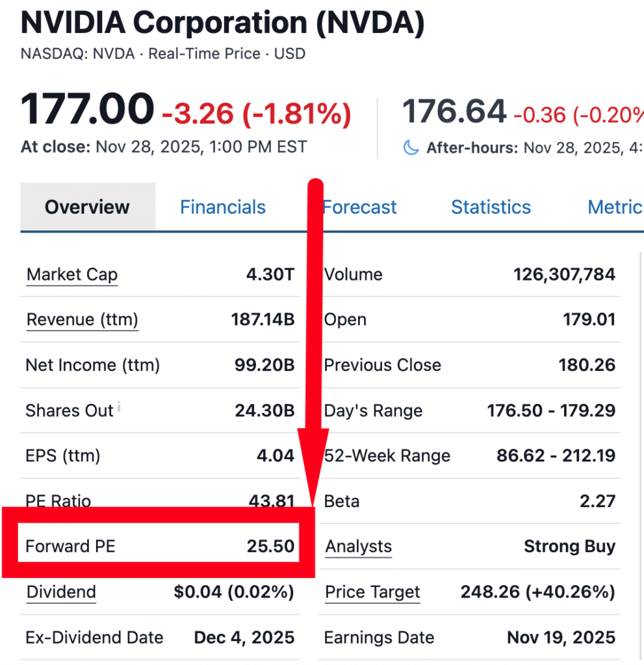Image resolution: width=644 pixels, height=665 pixels.
Task: Open the Analysts link
Action: click(359, 547)
